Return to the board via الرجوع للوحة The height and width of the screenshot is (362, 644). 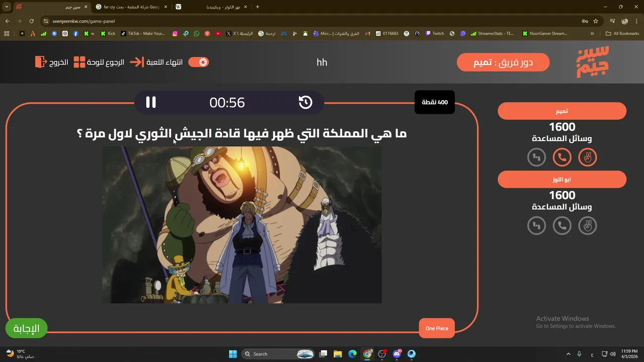[99, 62]
